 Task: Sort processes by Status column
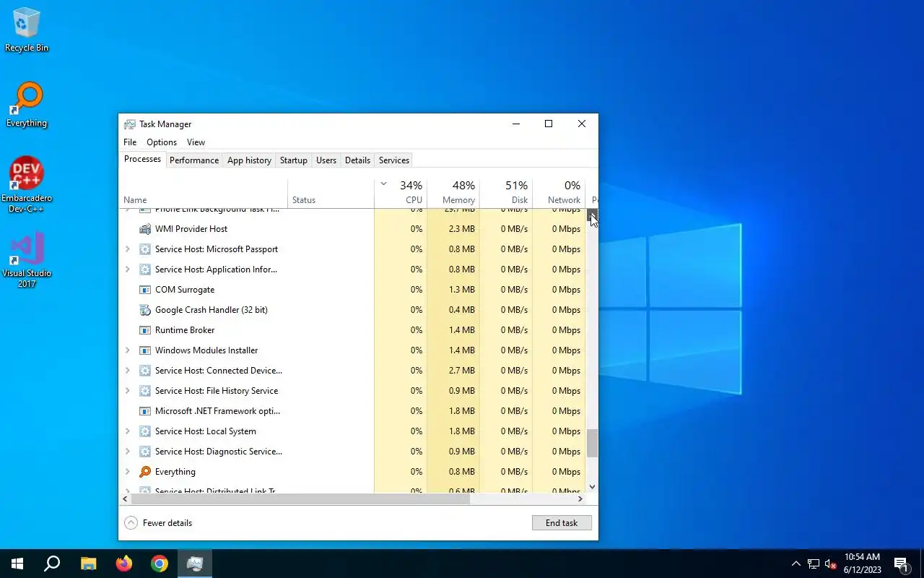331,193
